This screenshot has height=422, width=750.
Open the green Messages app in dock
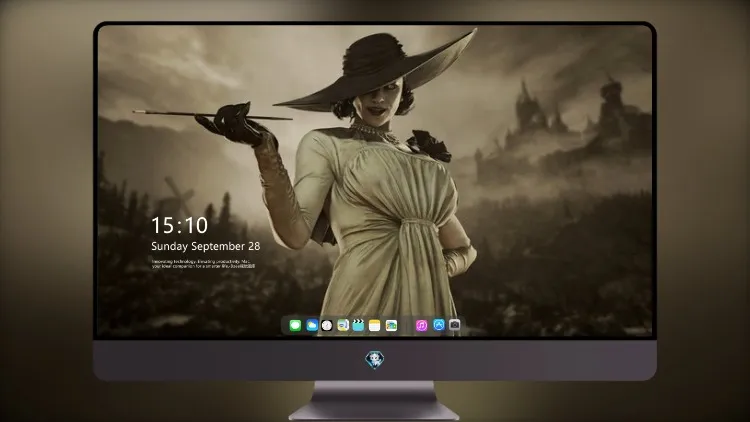(295, 325)
